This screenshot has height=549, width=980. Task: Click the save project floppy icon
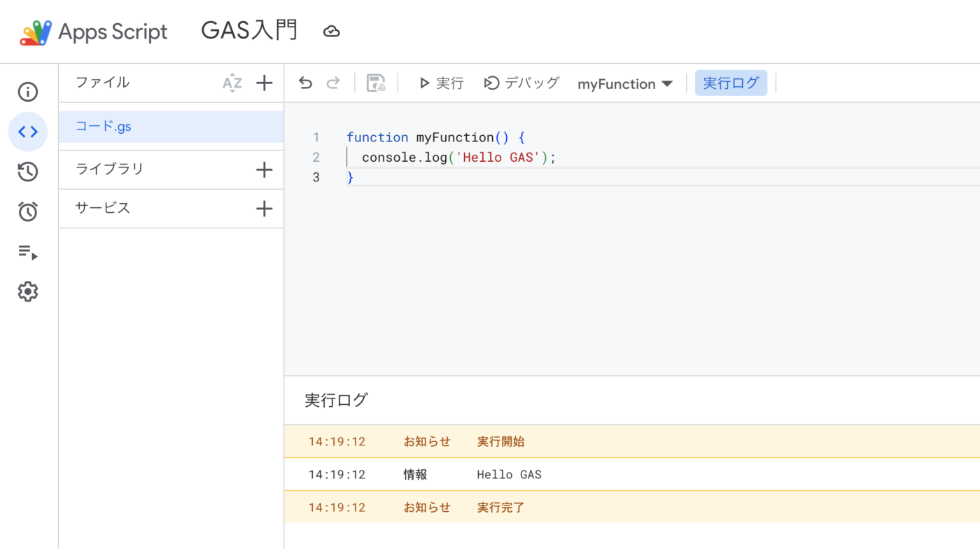click(x=376, y=83)
